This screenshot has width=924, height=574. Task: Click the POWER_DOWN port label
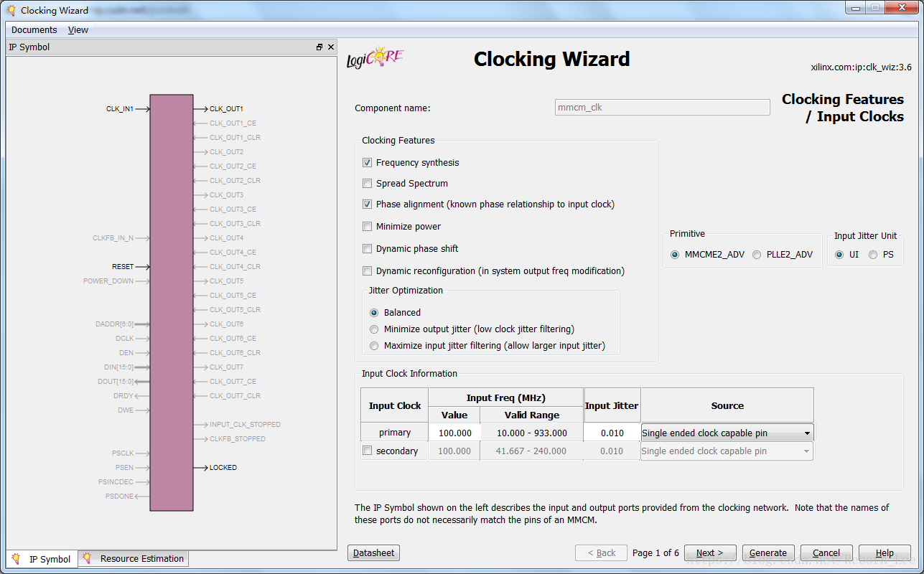tap(108, 281)
